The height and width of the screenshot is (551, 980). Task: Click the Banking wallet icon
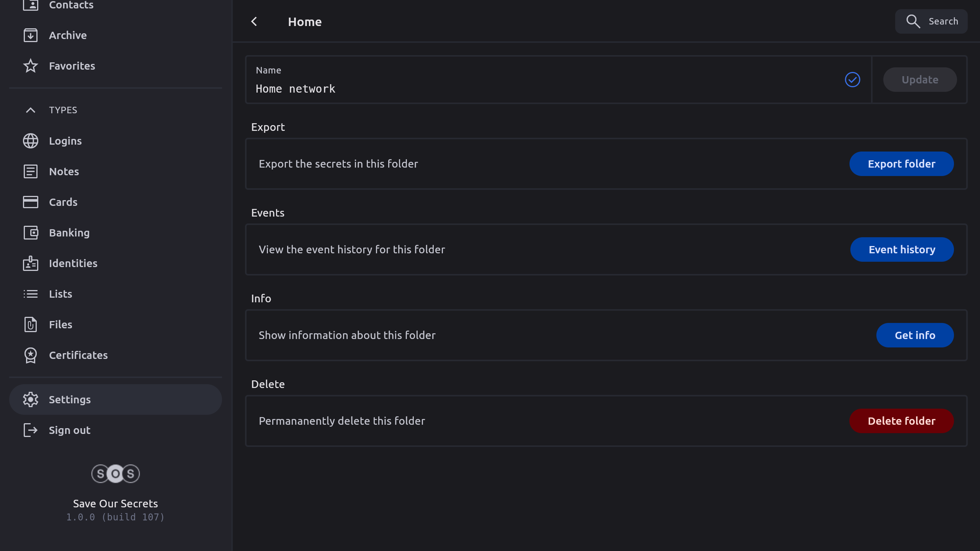coord(31,233)
